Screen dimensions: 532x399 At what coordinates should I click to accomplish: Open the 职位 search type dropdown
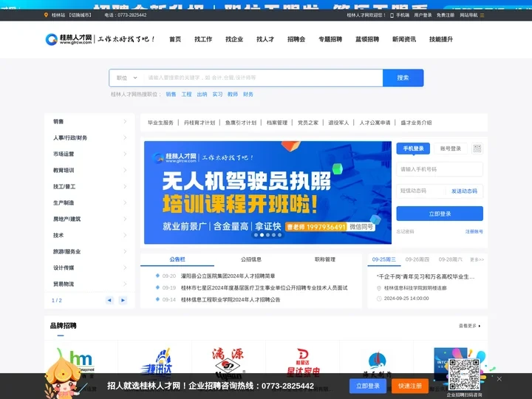[x=126, y=78]
